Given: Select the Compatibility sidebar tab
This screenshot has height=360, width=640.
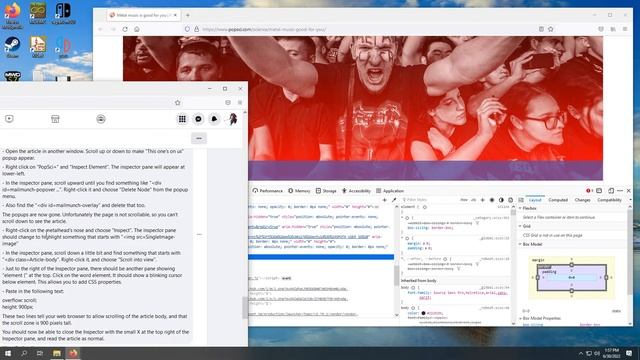Looking at the screenshot, I should [609, 200].
